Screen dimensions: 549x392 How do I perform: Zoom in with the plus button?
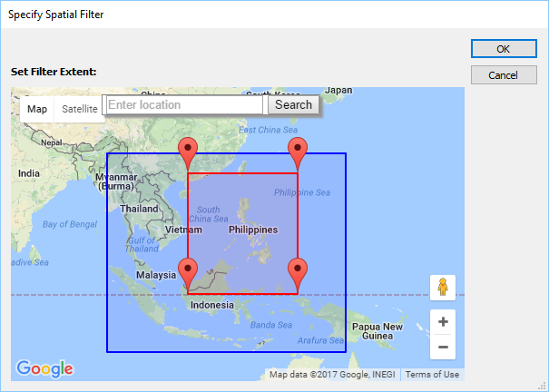[x=443, y=321]
